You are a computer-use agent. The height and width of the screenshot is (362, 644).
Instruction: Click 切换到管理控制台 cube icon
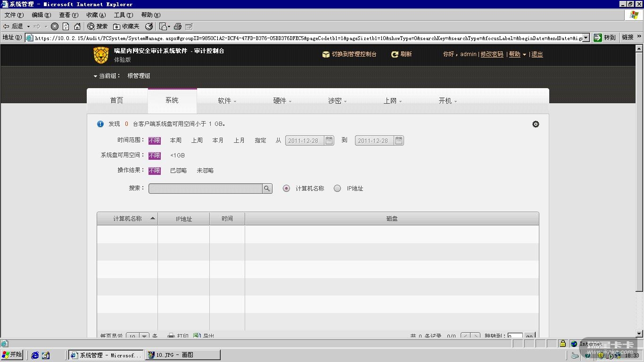click(x=326, y=55)
